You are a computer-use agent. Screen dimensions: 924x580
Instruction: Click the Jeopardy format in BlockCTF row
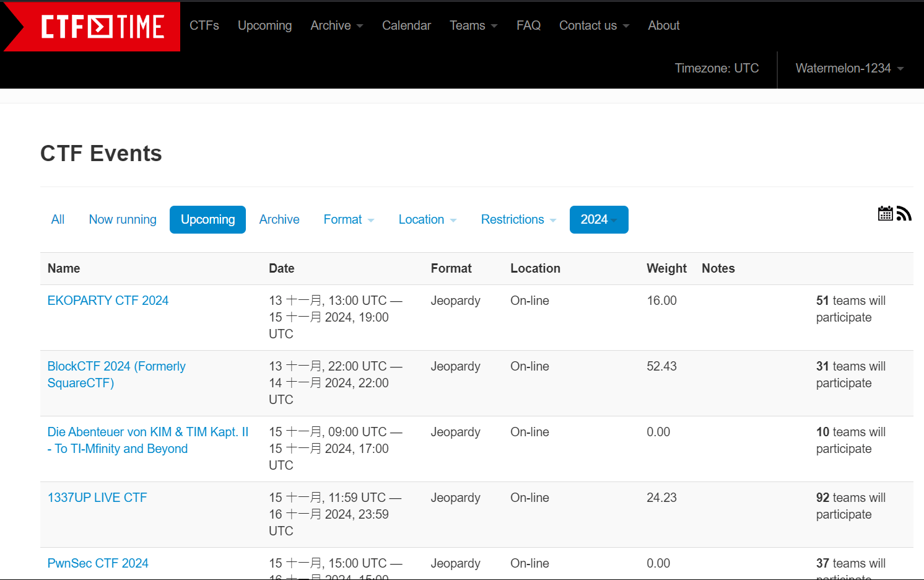[456, 366]
